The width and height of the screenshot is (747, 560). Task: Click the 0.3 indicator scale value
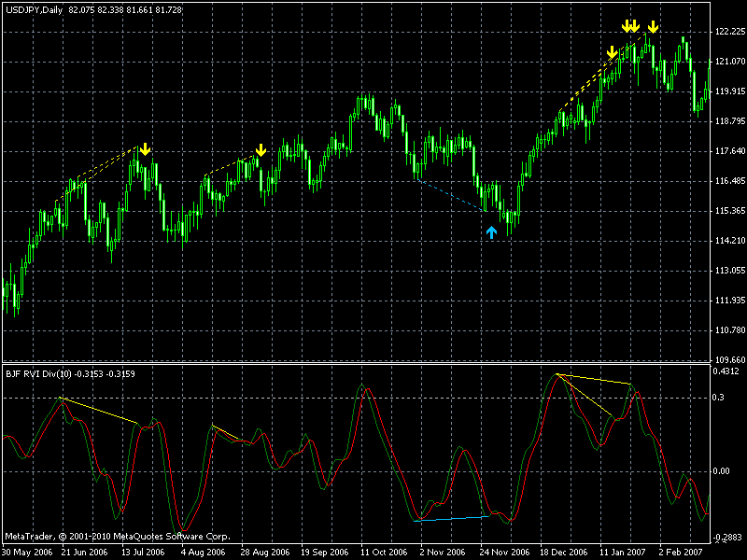(x=719, y=398)
